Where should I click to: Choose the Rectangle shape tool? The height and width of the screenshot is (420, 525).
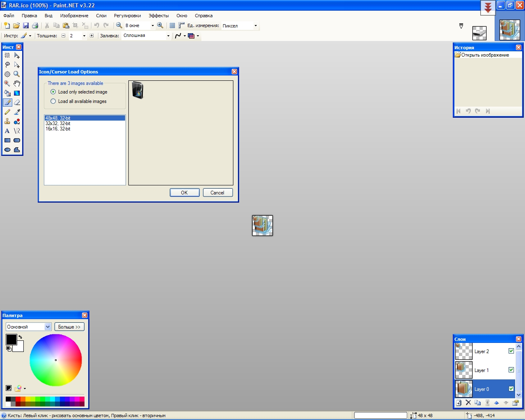pos(7,140)
